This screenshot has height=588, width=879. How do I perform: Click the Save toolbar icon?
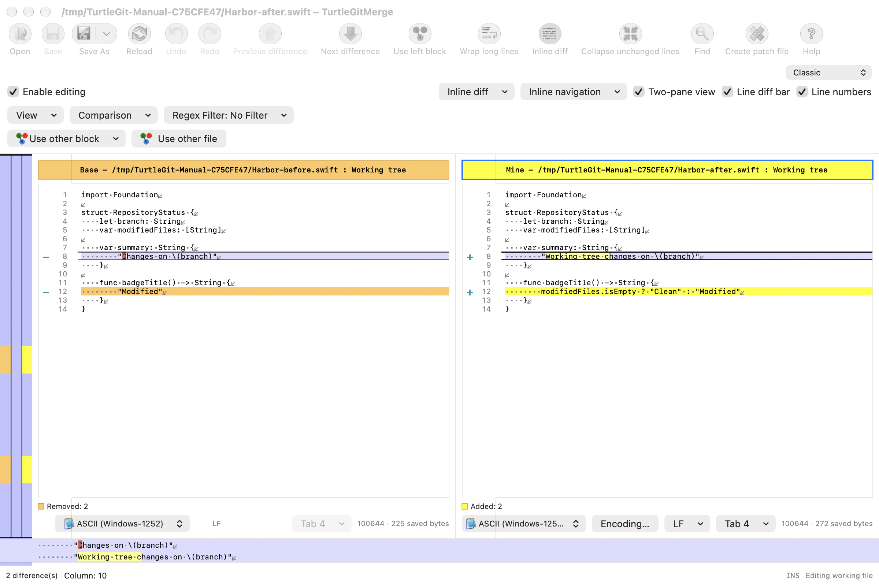[x=53, y=34]
